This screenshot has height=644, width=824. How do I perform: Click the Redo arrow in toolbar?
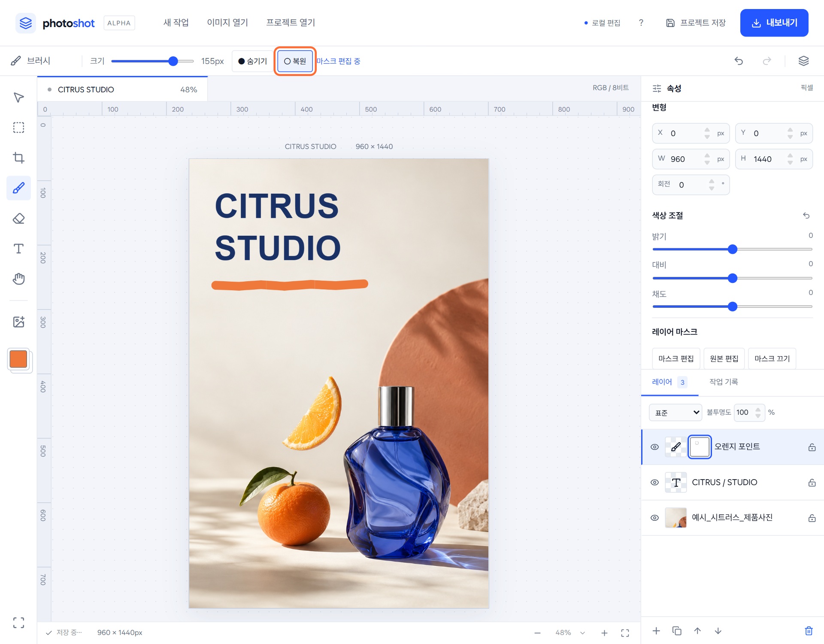pos(767,61)
